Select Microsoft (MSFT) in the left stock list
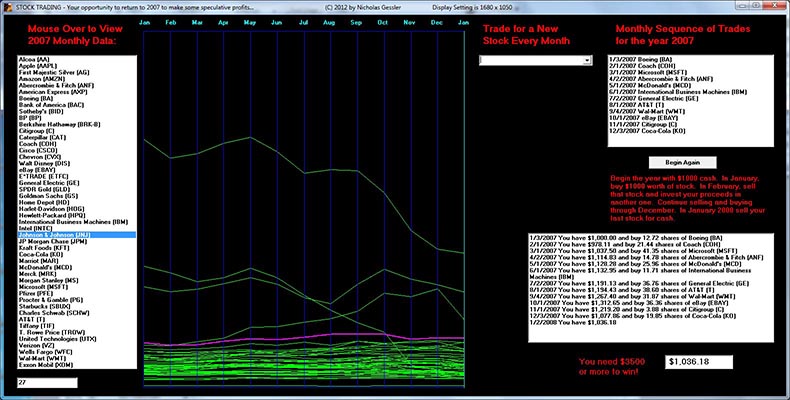The image size is (790, 400). click(77, 287)
